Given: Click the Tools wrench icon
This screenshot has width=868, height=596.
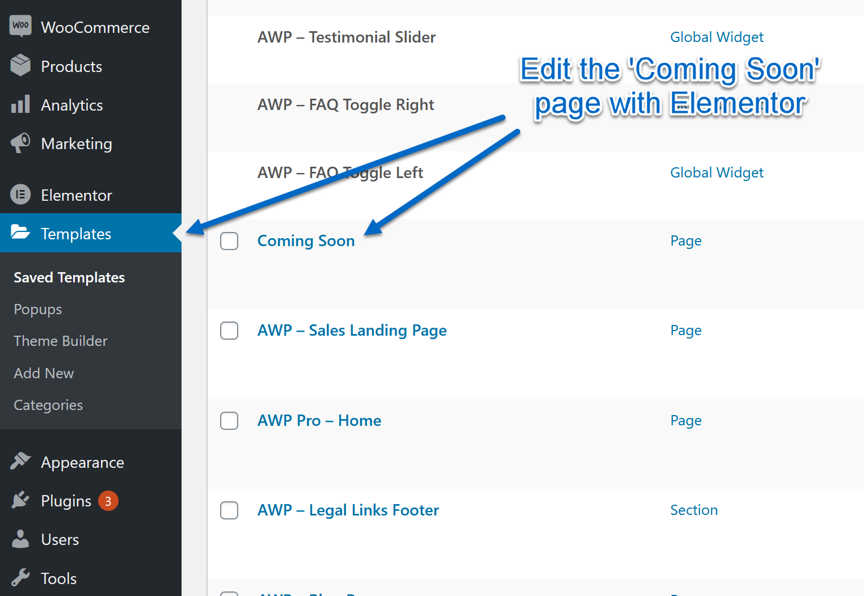Looking at the screenshot, I should click(x=20, y=577).
